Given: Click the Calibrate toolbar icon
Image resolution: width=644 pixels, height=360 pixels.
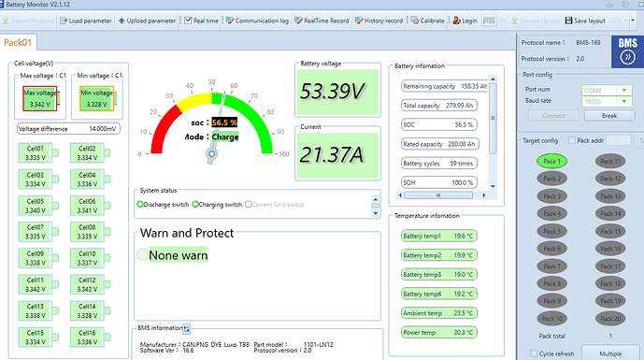Looking at the screenshot, I should 414,21.
